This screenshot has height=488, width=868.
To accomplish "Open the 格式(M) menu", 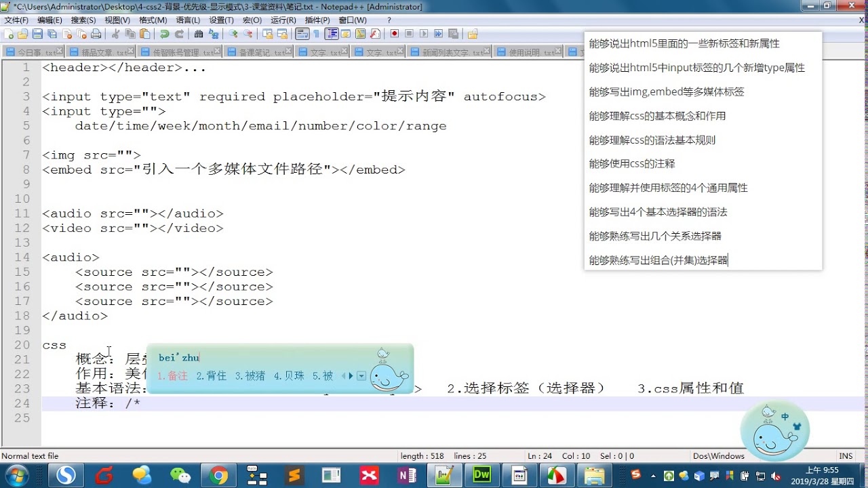I will (x=153, y=20).
